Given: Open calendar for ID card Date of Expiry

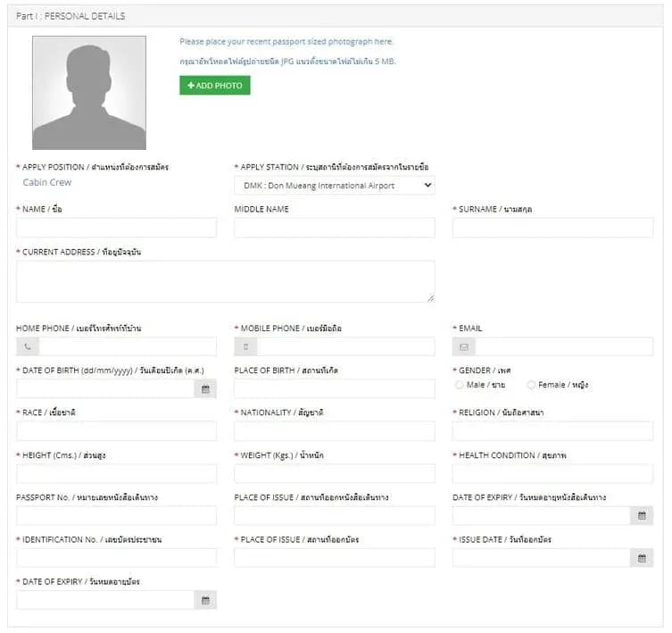Looking at the screenshot, I should [x=205, y=600].
